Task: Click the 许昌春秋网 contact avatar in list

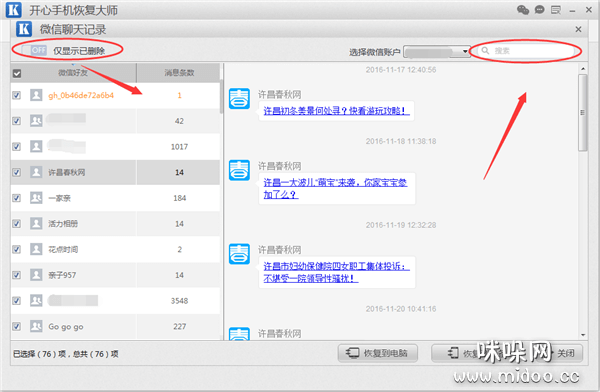Action: point(36,172)
